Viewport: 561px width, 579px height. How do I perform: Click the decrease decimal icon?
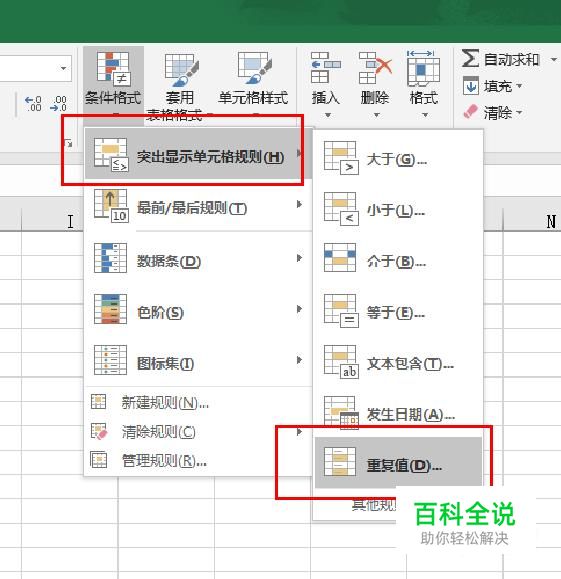(59, 104)
